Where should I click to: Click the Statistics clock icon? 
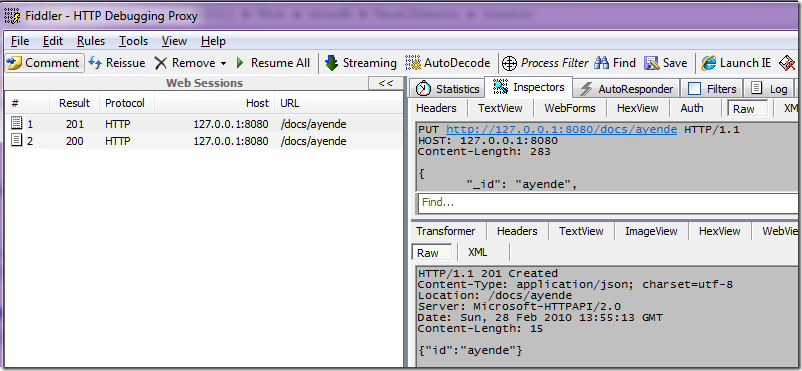[x=423, y=89]
